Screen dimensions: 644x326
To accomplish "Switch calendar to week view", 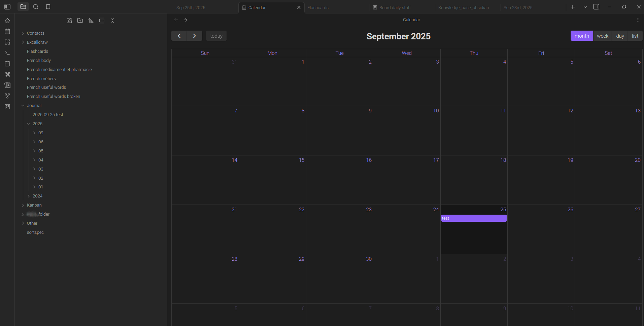I will tap(603, 36).
